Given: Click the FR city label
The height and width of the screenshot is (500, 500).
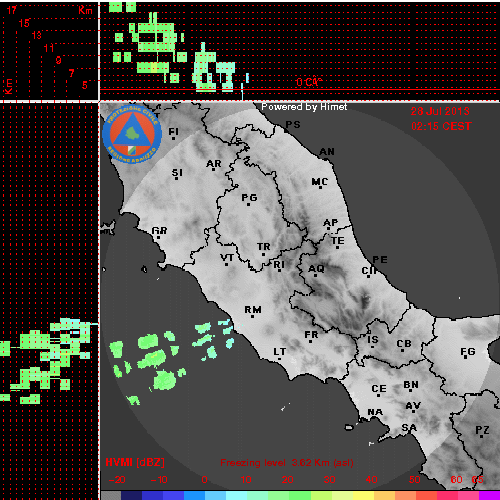Looking at the screenshot, I should 311,334.
